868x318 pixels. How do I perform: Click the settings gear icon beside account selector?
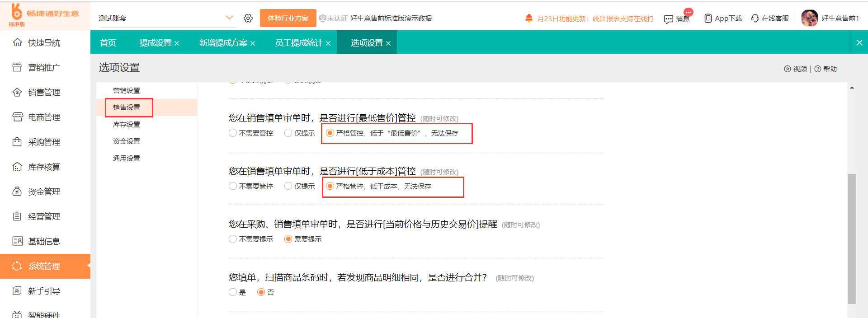coord(248,18)
